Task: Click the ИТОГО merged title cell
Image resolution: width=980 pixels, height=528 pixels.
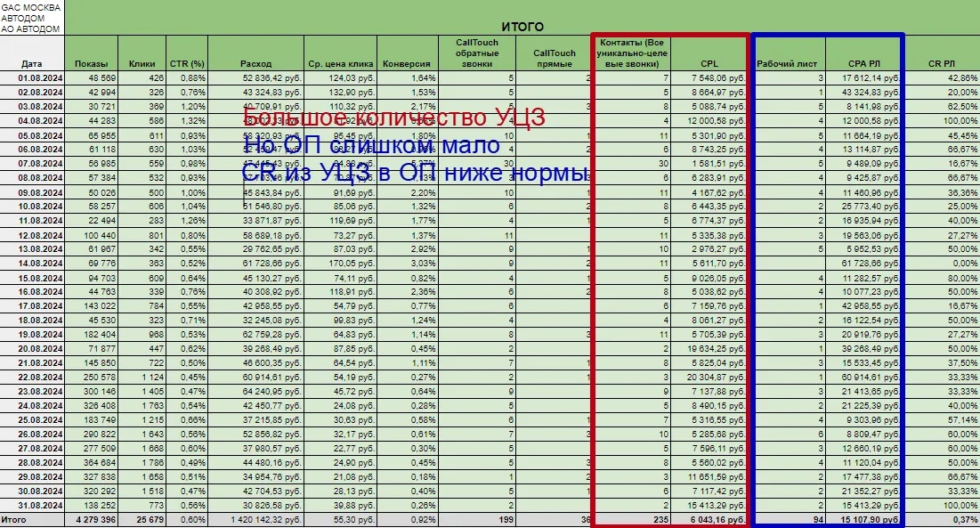Action: click(x=522, y=27)
